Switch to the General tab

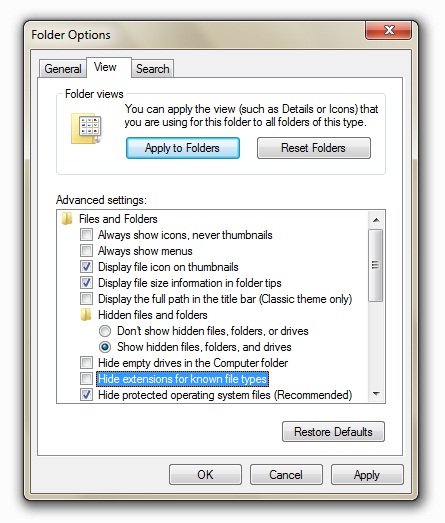coord(63,69)
